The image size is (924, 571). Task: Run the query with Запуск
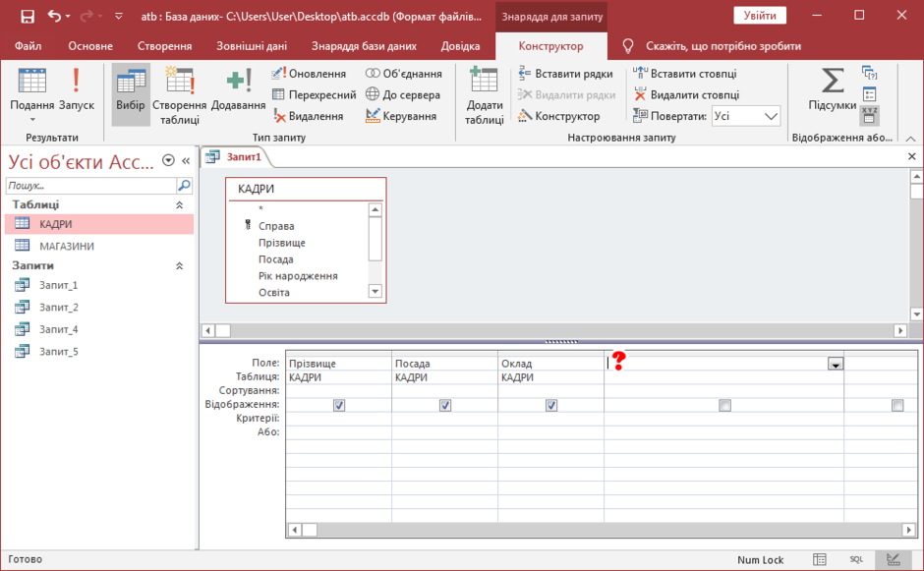click(x=76, y=89)
